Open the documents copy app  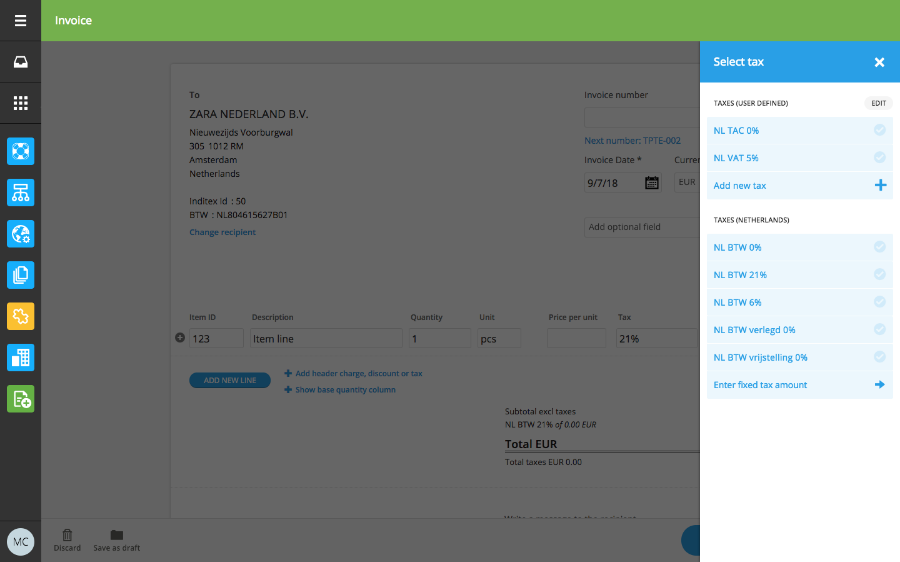[x=21, y=276]
